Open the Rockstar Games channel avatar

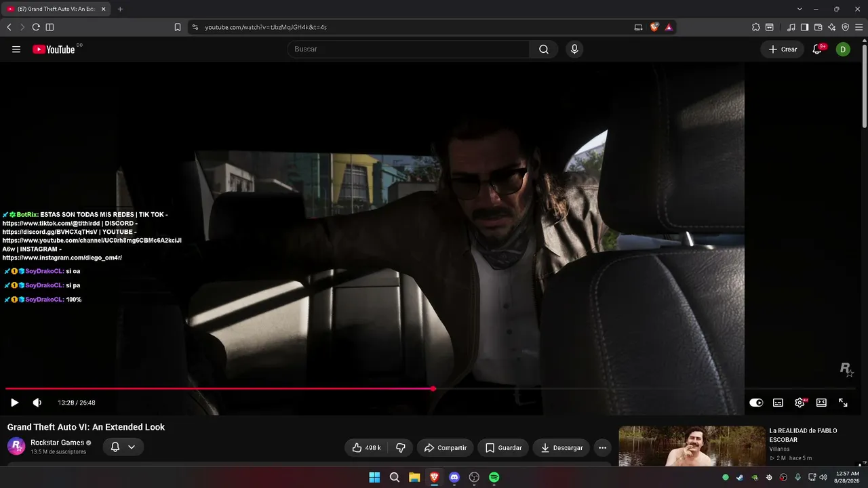[16, 447]
